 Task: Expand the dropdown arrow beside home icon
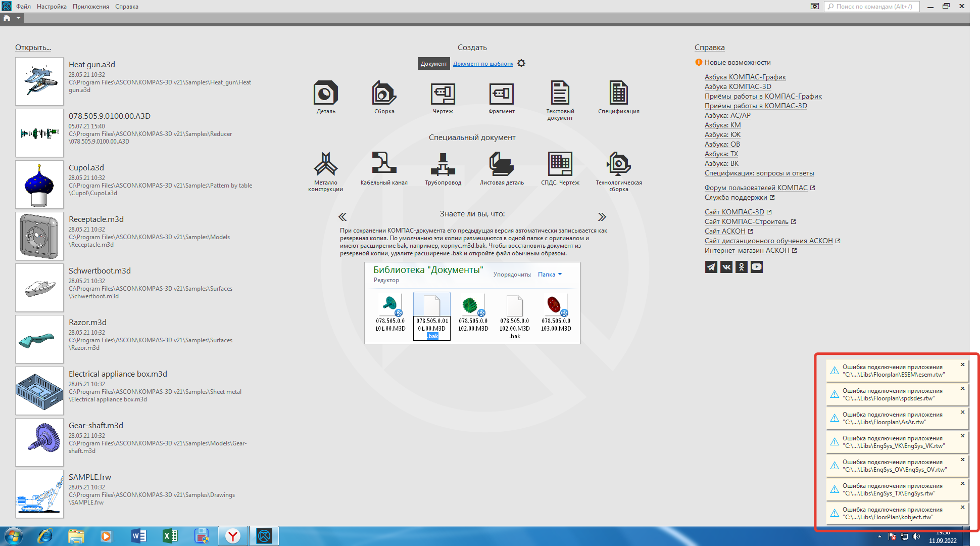18,18
